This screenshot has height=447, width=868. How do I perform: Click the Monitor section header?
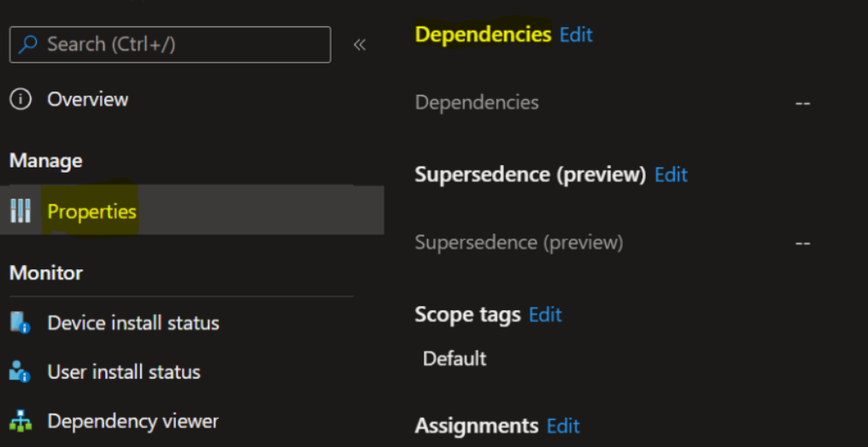pos(46,273)
